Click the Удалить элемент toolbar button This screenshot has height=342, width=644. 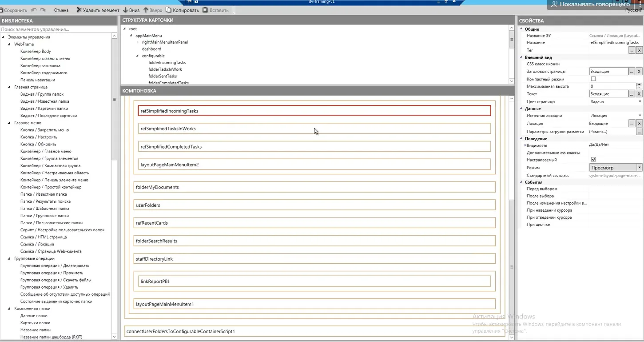[98, 10]
